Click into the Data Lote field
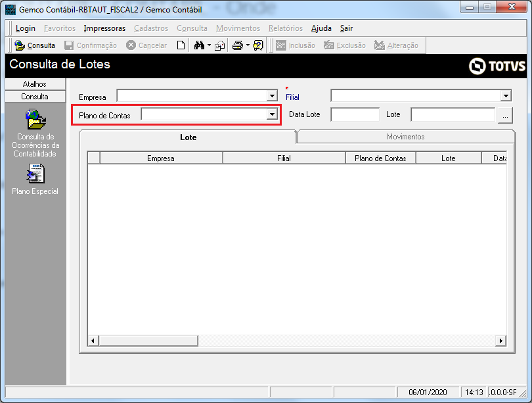 355,115
